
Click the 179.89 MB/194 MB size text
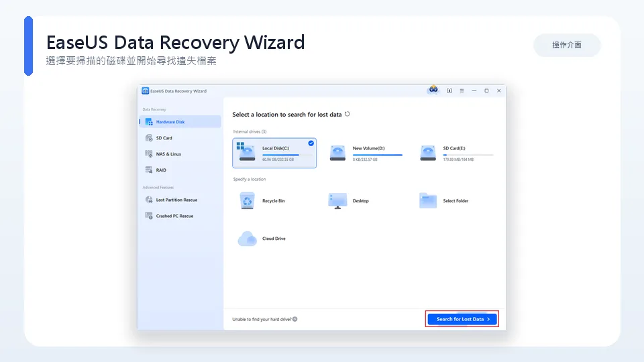coord(458,160)
